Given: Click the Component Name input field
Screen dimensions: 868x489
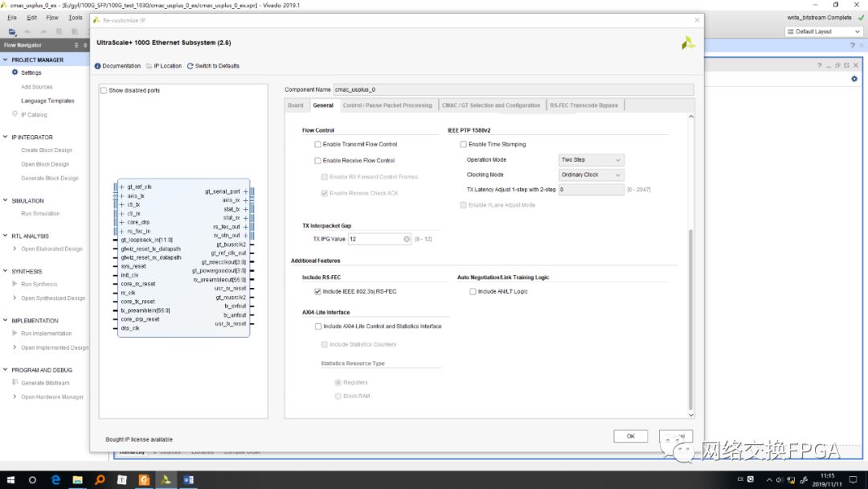Looking at the screenshot, I should [x=513, y=90].
